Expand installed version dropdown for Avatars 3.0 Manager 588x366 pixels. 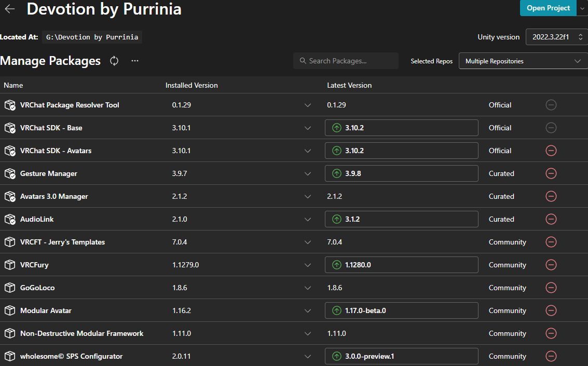(308, 197)
